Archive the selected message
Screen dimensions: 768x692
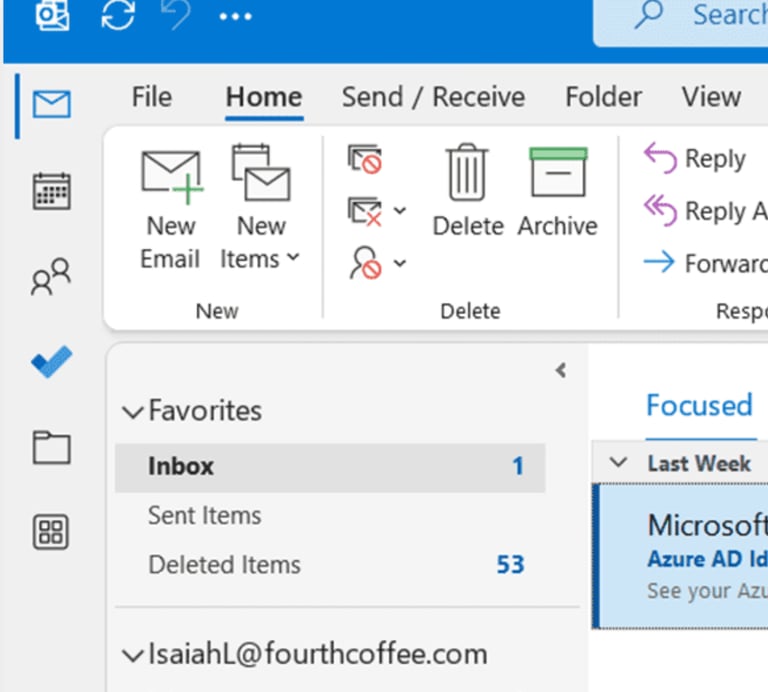coord(558,192)
